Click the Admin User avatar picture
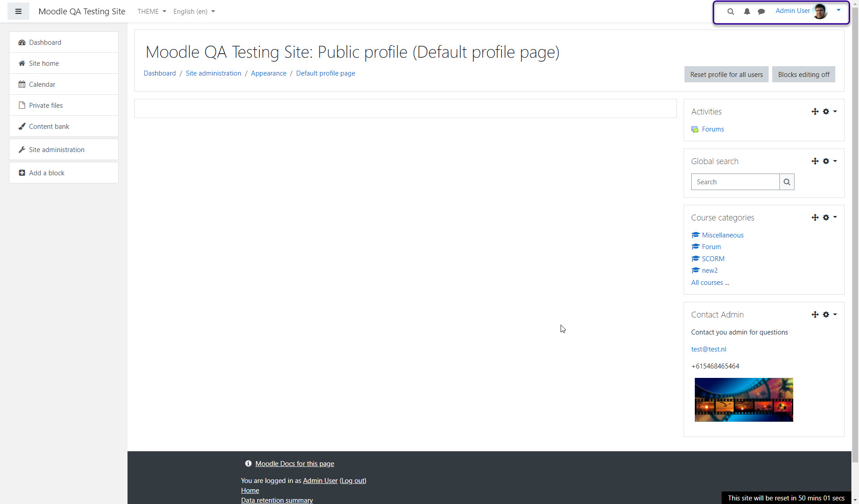 (x=820, y=11)
